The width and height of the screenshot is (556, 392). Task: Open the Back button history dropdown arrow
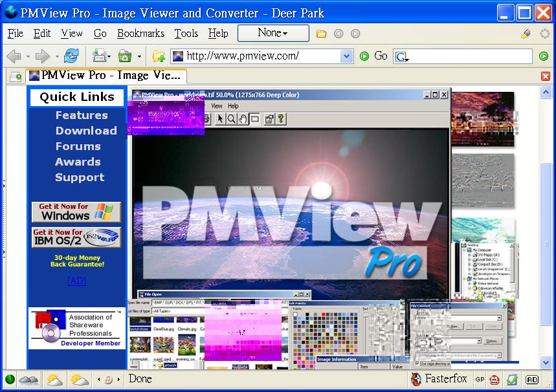tap(28, 56)
